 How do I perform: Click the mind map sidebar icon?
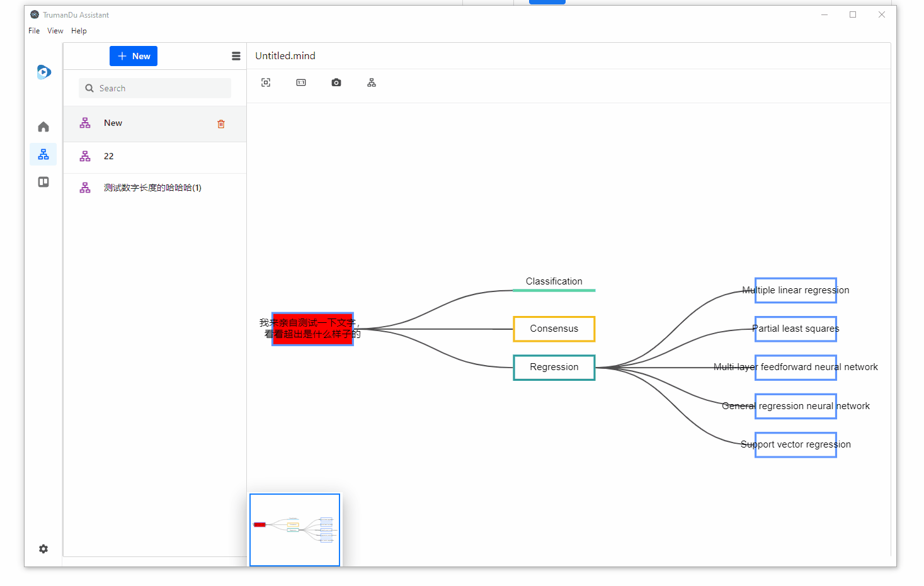pyautogui.click(x=43, y=154)
